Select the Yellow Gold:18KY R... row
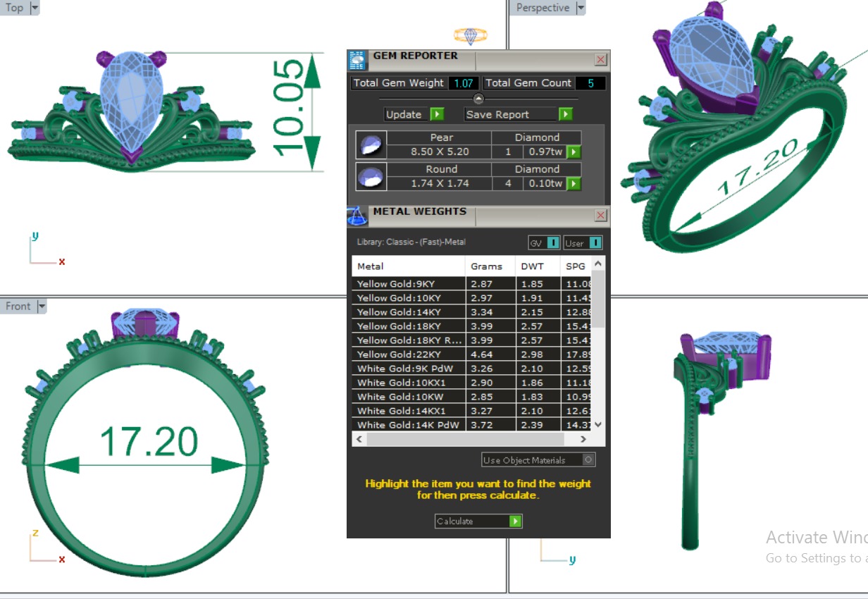The height and width of the screenshot is (599, 868). [x=472, y=340]
